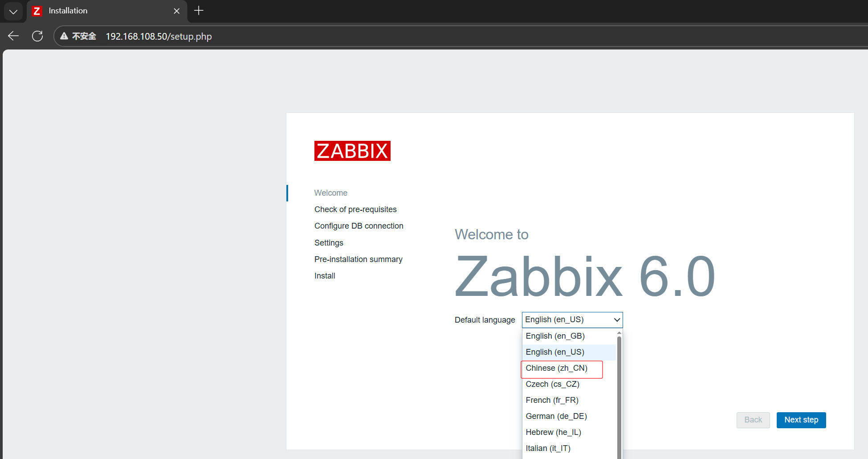This screenshot has width=868, height=459.
Task: Open the tab search chevron
Action: pos(13,11)
